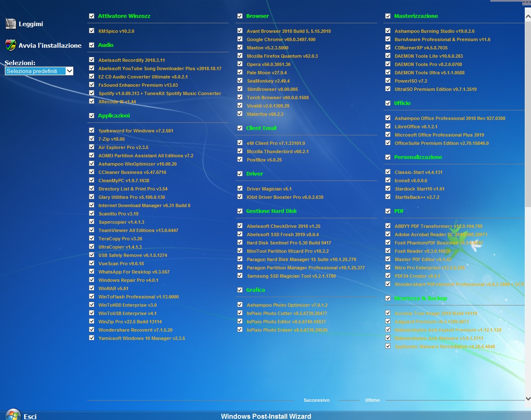Click the Leggimi document icon
The height and width of the screenshot is (420, 531).
coord(10,24)
